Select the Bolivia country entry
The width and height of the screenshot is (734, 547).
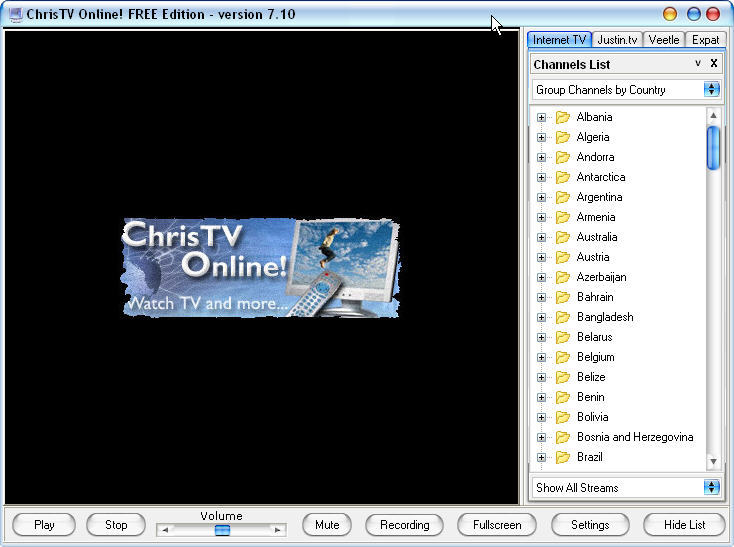(593, 417)
